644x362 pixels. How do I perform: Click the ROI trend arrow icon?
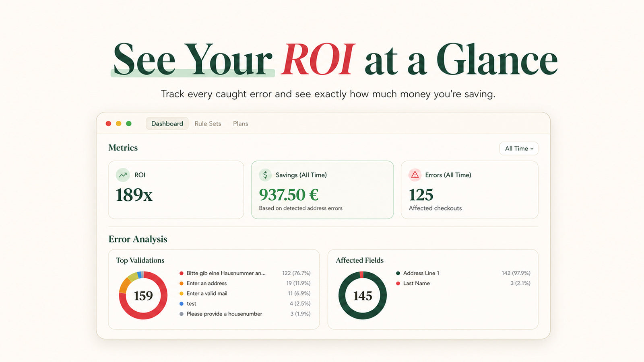pyautogui.click(x=123, y=175)
